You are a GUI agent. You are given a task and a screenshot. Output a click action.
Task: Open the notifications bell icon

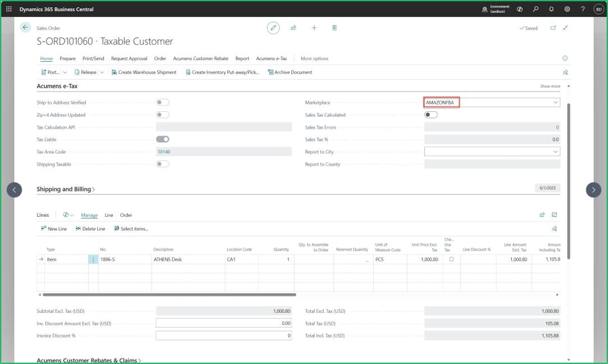click(x=551, y=9)
